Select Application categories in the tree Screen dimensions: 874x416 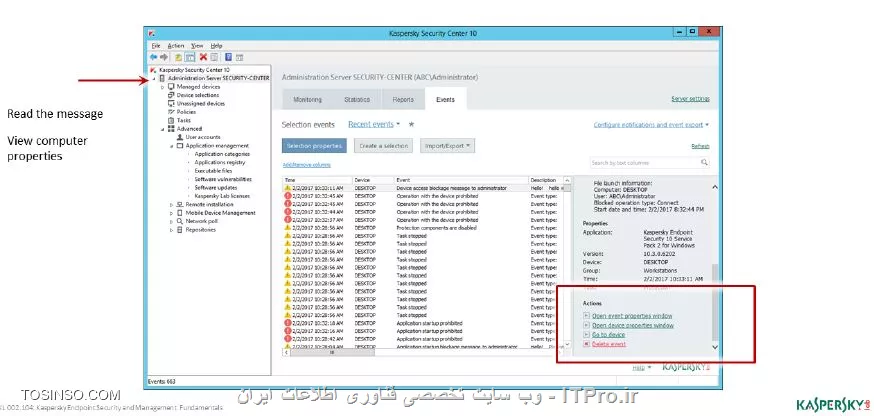pyautogui.click(x=222, y=154)
